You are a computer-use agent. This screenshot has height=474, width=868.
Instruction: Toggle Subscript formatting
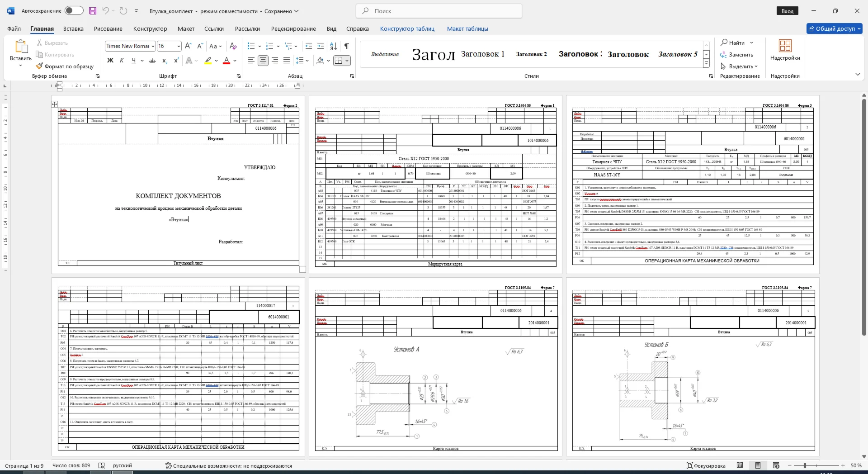[165, 61]
